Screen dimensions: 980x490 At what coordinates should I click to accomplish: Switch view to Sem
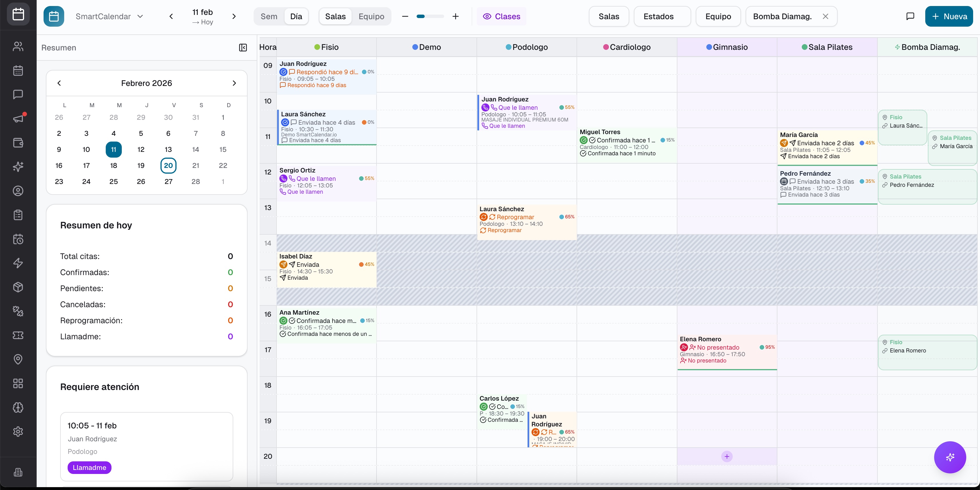[x=268, y=16]
